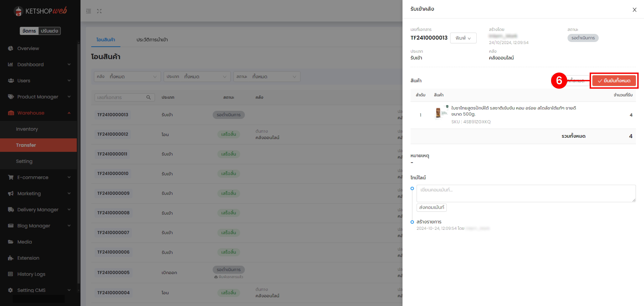Open document TF2410000007 row
The image size is (644, 306).
point(113,233)
